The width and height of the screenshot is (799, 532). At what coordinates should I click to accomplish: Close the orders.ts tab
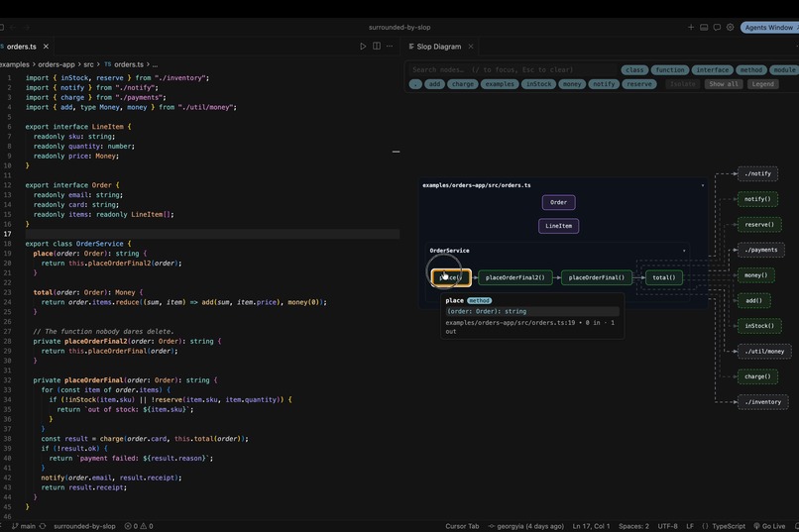pos(46,47)
